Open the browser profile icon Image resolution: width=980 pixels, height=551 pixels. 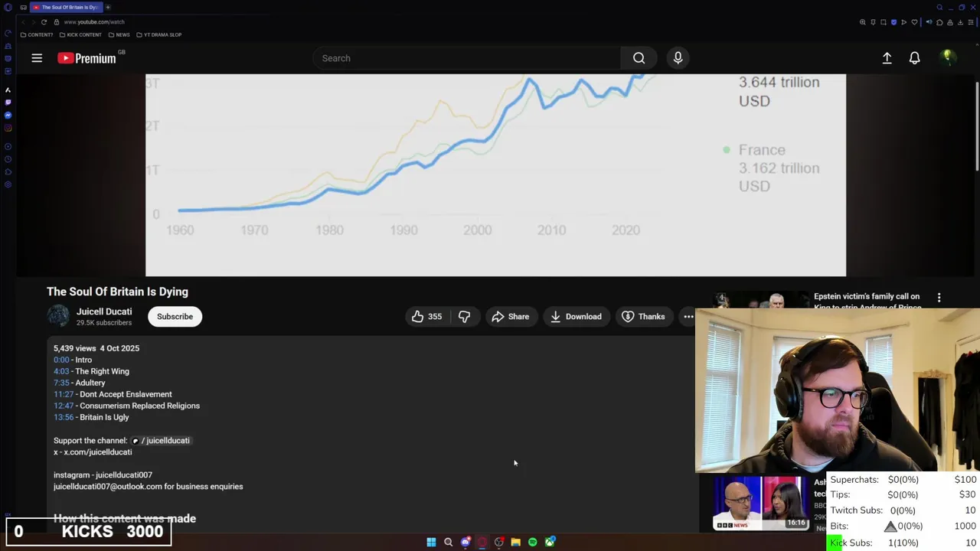tap(950, 22)
